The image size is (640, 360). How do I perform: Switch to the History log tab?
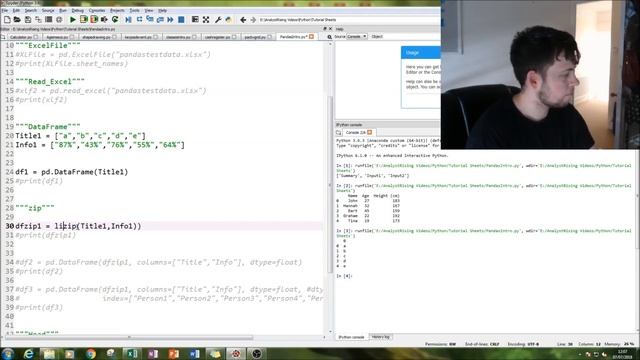[381, 337]
